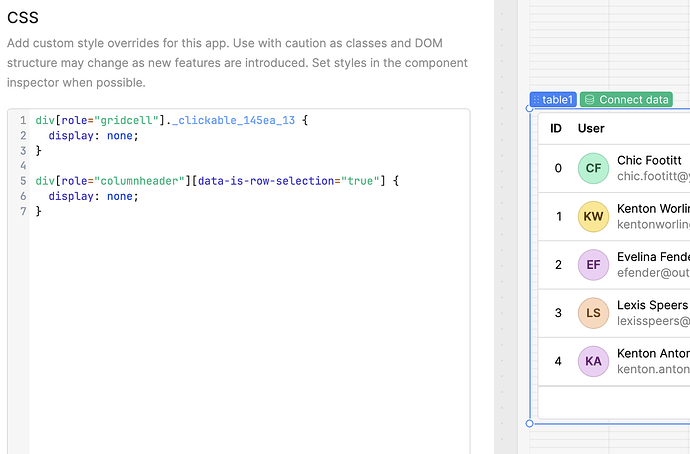The height and width of the screenshot is (454, 690).
Task: Click line number 4 in editor gutter
Action: tap(21, 166)
